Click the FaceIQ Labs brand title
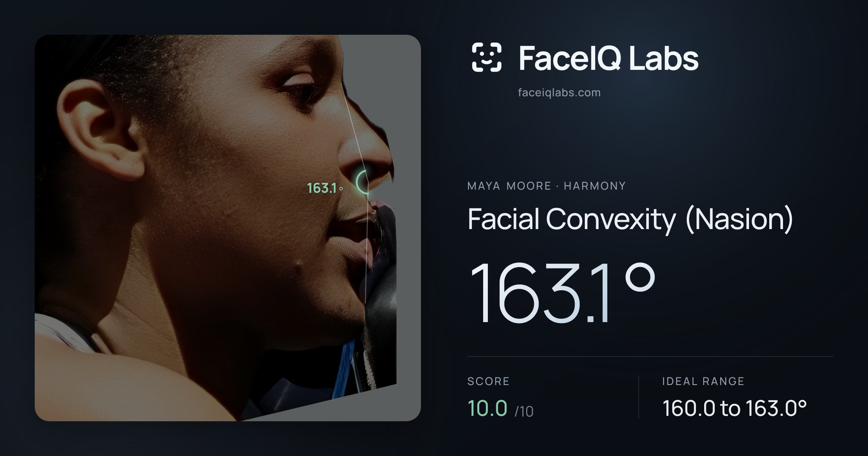 point(608,58)
